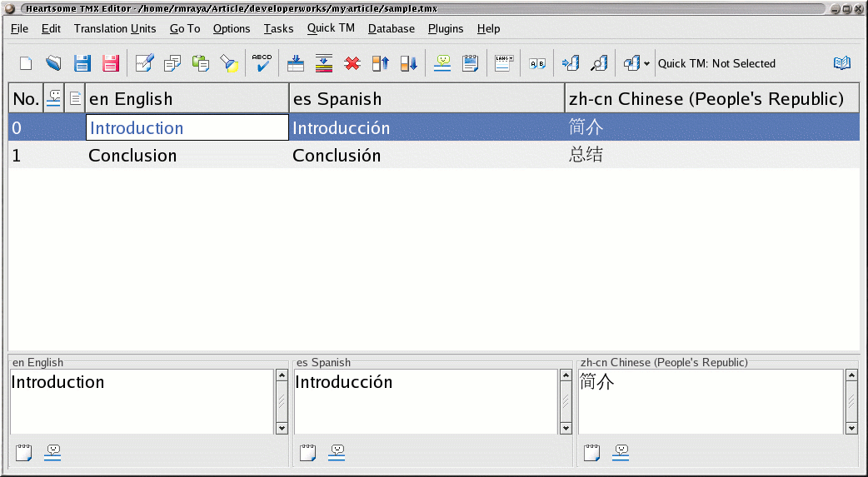The height and width of the screenshot is (477, 868).
Task: Click the zh-cn Chinese column header
Action: [x=712, y=98]
